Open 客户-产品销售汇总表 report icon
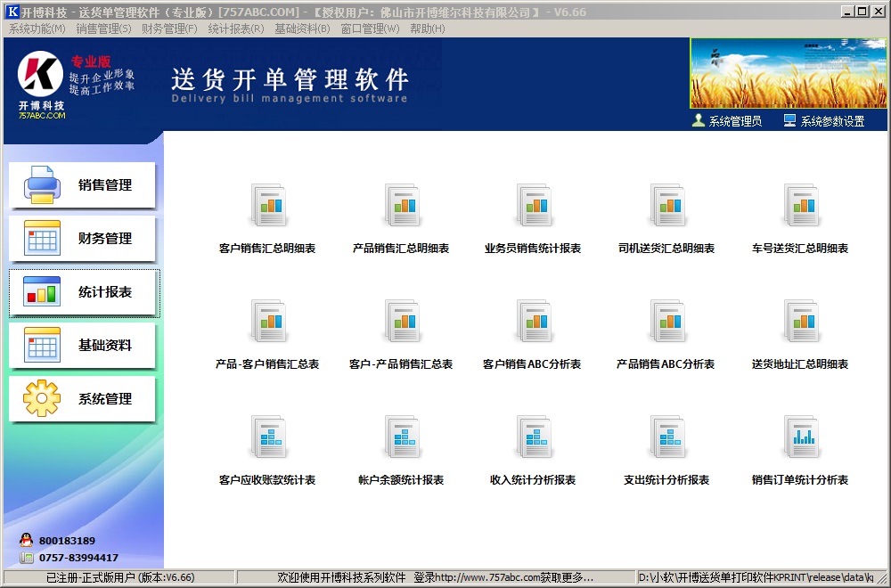Image resolution: width=891 pixels, height=588 pixels. [401, 322]
